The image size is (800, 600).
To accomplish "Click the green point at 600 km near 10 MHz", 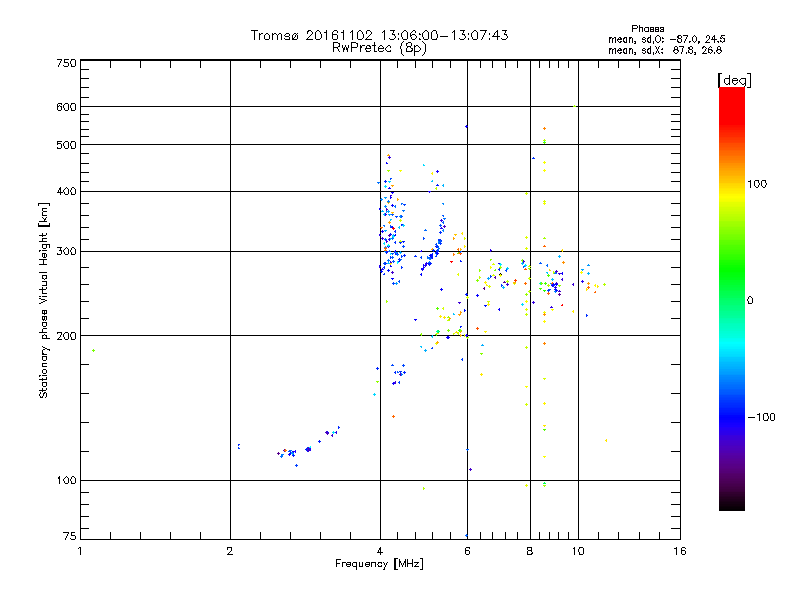I will [x=575, y=106].
